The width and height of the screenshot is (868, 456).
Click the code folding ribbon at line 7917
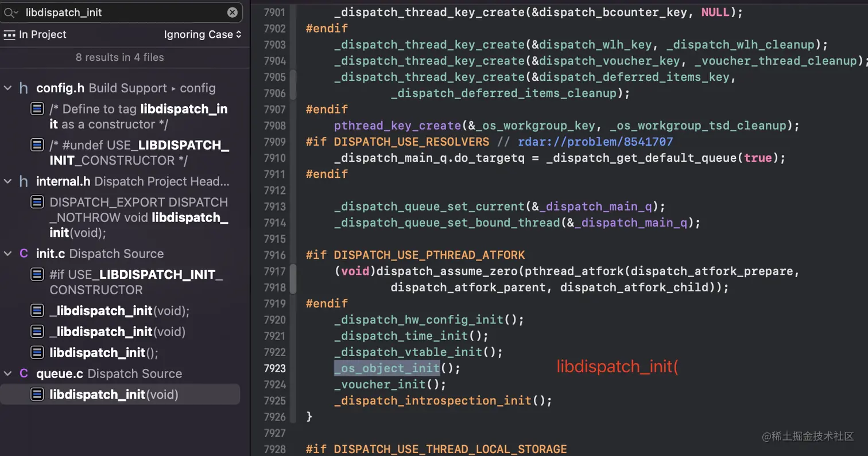293,279
